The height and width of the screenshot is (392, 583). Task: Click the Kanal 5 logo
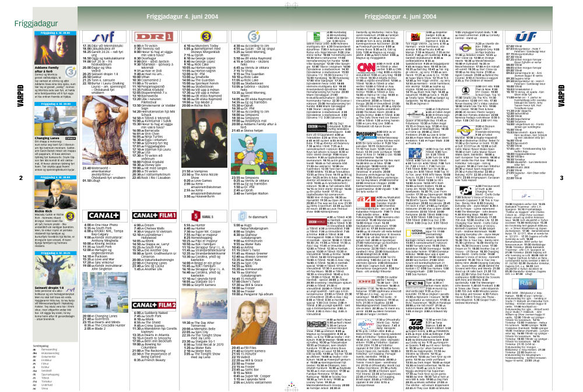202,216
